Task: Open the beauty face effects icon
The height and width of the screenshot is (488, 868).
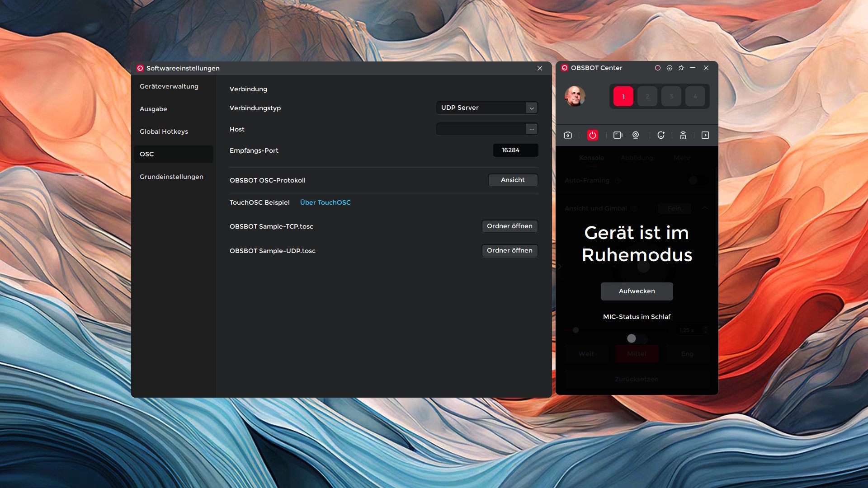Action: [x=661, y=135]
